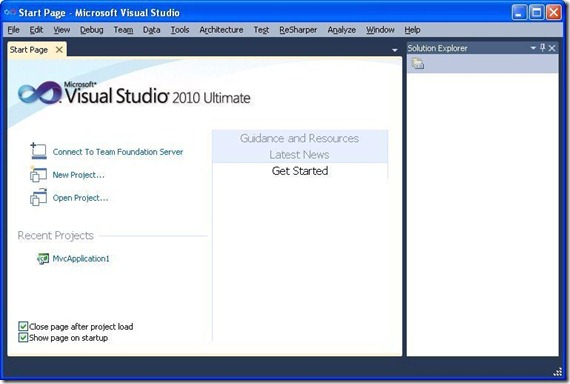Click the Open Project icon
570x384 pixels.
[x=38, y=197]
